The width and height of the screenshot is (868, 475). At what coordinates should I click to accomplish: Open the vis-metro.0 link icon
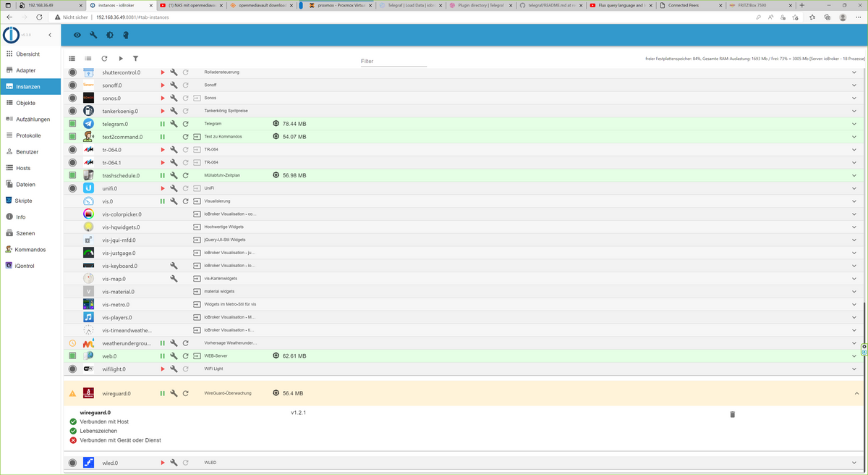[x=197, y=304]
